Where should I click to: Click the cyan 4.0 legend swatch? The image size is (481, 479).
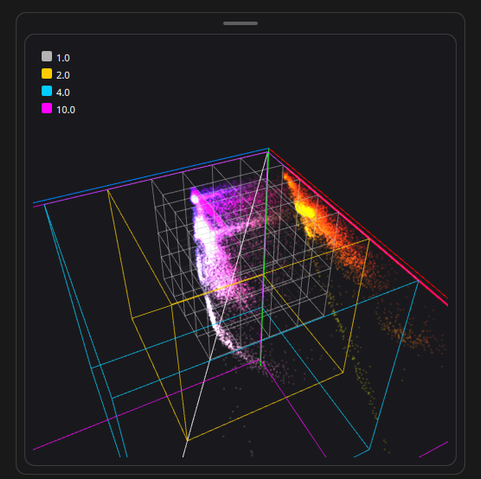tap(47, 91)
